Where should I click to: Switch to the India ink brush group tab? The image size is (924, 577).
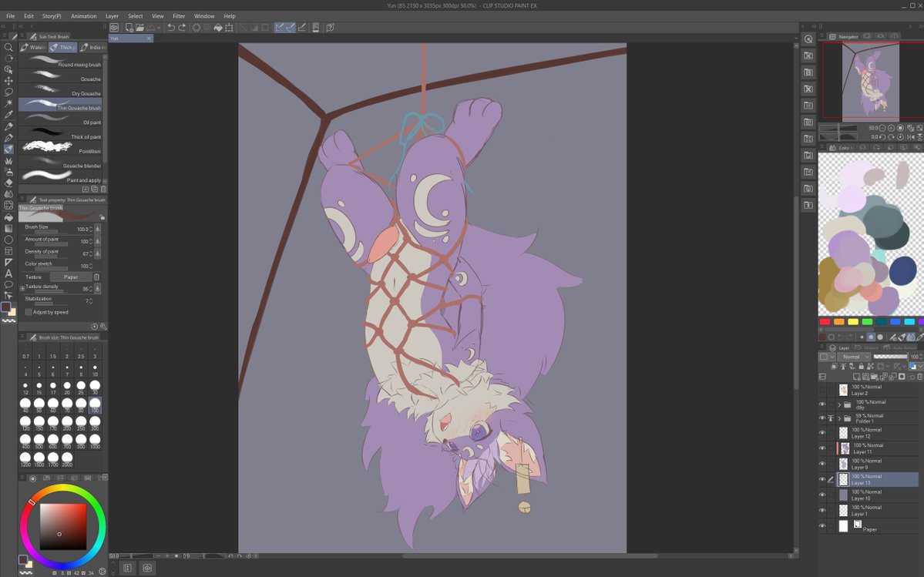coord(93,47)
